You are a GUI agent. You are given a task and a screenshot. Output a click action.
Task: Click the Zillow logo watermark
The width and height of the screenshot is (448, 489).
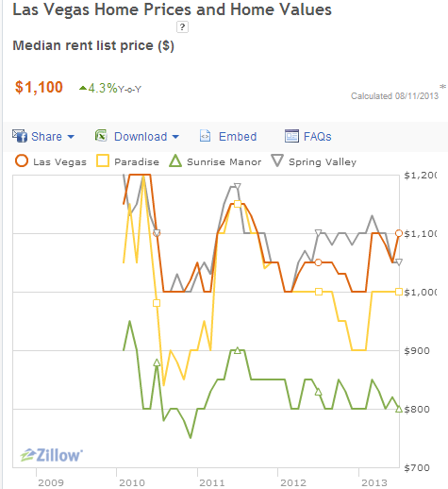click(52, 455)
